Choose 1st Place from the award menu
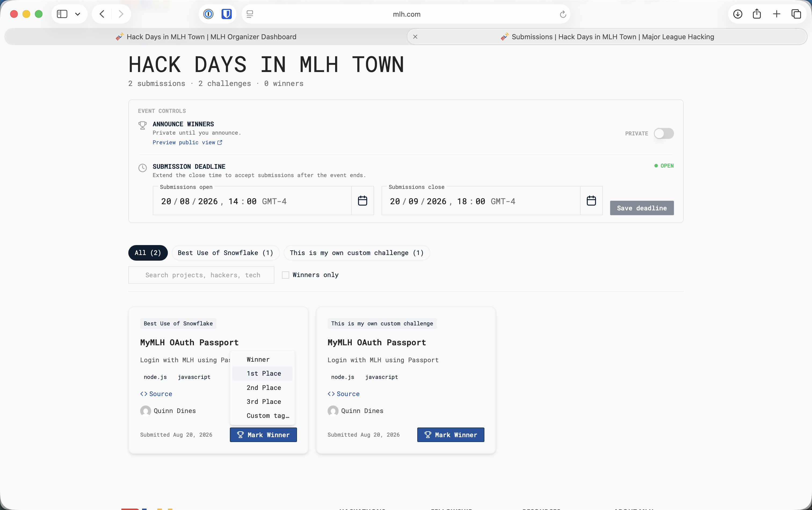The image size is (812, 510). pyautogui.click(x=262, y=373)
